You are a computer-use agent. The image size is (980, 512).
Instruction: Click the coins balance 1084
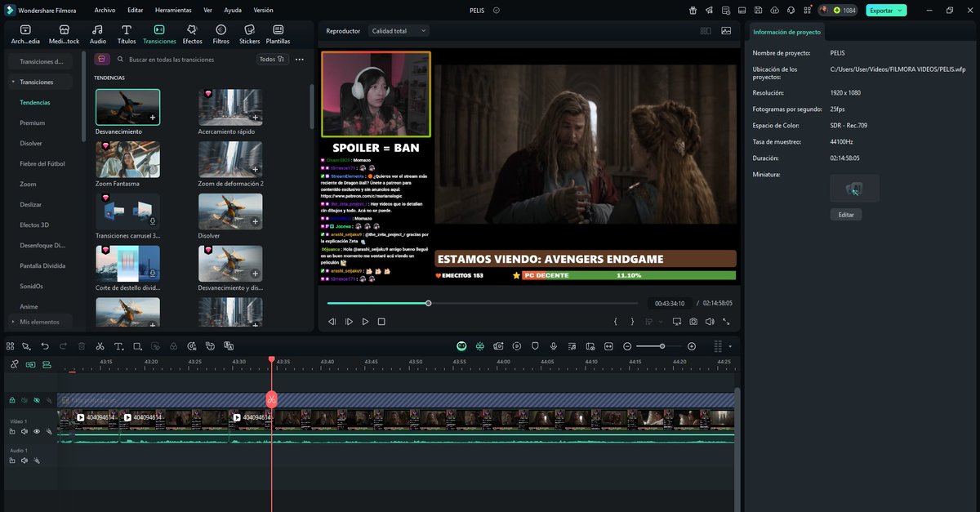coord(845,10)
